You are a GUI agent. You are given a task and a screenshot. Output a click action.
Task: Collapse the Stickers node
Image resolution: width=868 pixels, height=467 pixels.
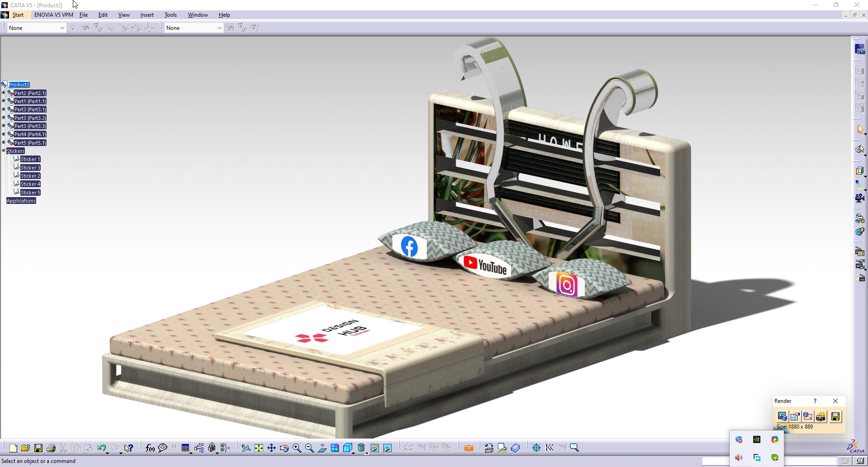point(4,151)
